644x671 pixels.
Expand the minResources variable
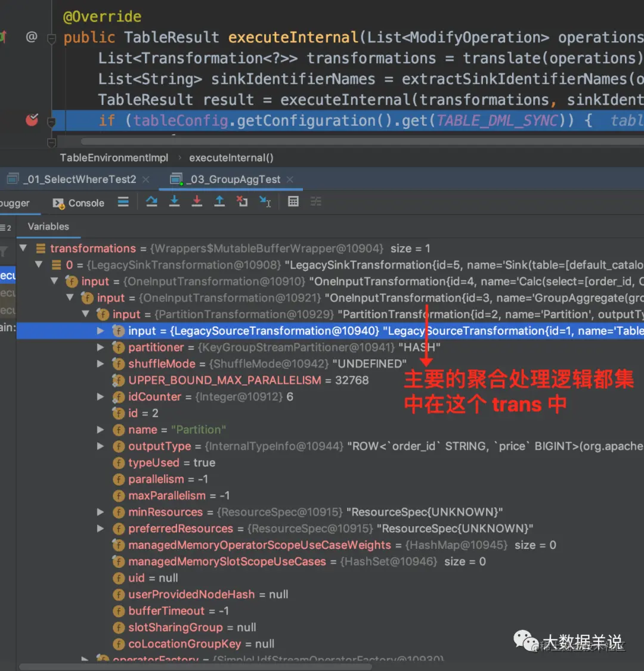pyautogui.click(x=101, y=512)
